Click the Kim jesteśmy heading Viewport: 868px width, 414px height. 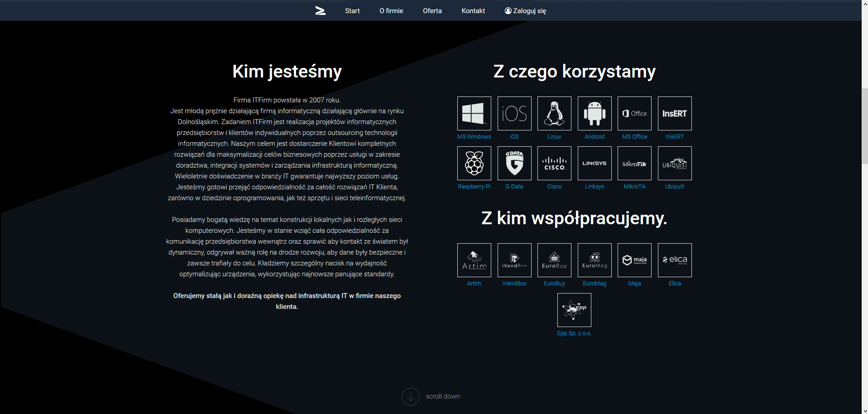coord(287,72)
